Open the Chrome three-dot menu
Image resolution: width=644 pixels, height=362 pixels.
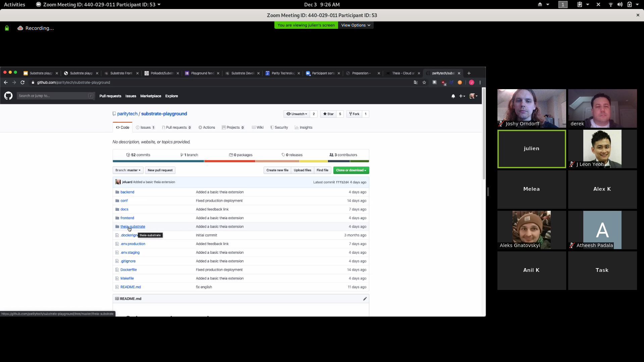[x=480, y=82]
